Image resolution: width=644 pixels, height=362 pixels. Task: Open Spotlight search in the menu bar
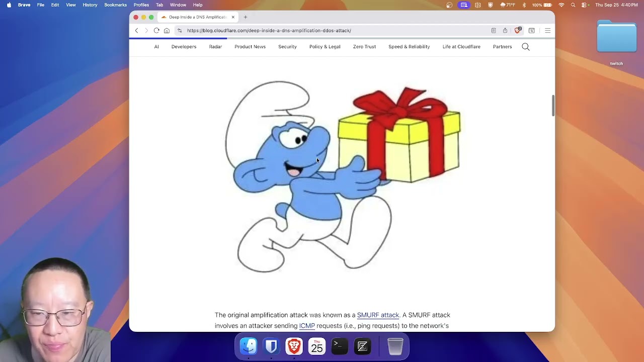[573, 5]
